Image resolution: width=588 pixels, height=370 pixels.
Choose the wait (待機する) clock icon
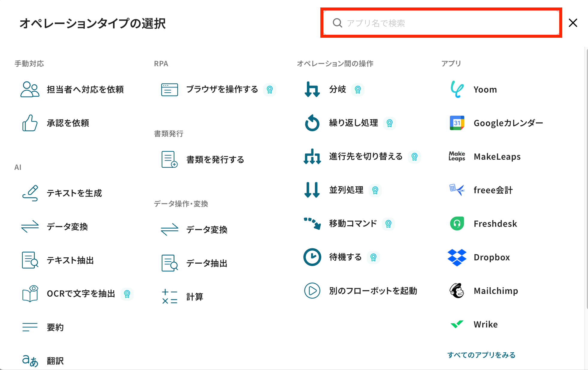[312, 257]
